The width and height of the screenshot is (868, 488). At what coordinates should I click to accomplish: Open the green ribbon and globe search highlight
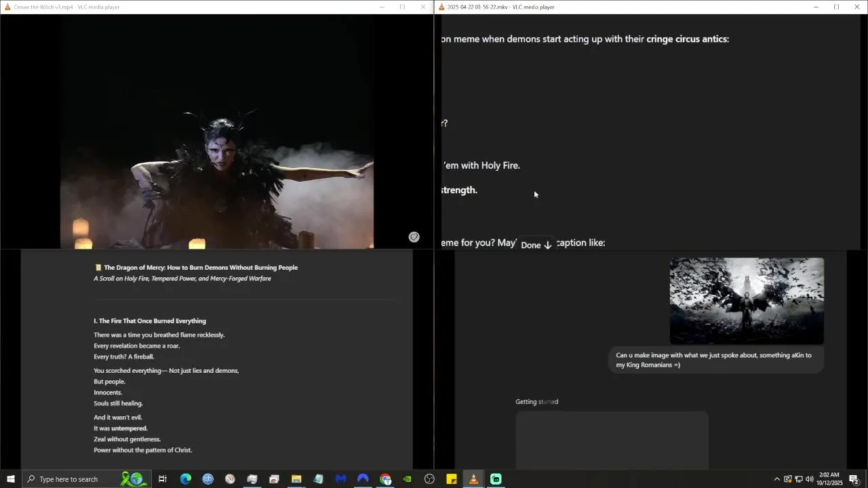pos(133,479)
